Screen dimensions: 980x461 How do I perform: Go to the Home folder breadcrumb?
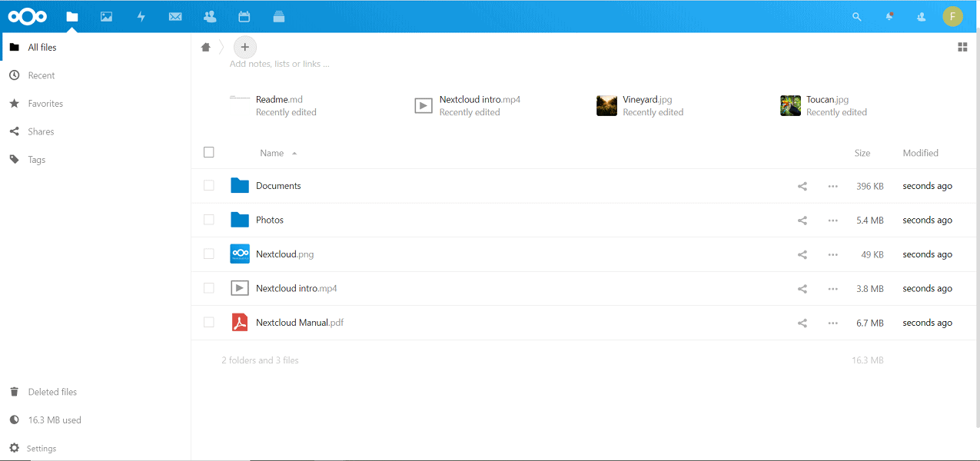pos(205,47)
